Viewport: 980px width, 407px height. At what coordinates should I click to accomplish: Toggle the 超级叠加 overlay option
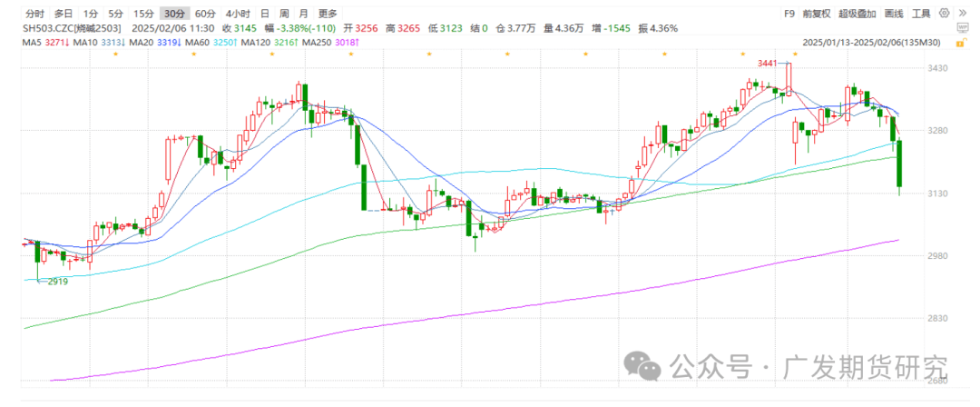[857, 14]
